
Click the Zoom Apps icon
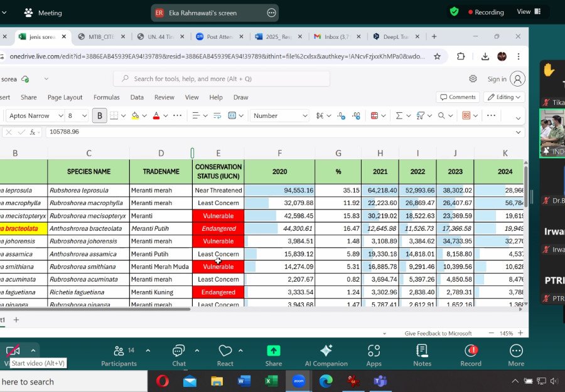click(x=374, y=351)
